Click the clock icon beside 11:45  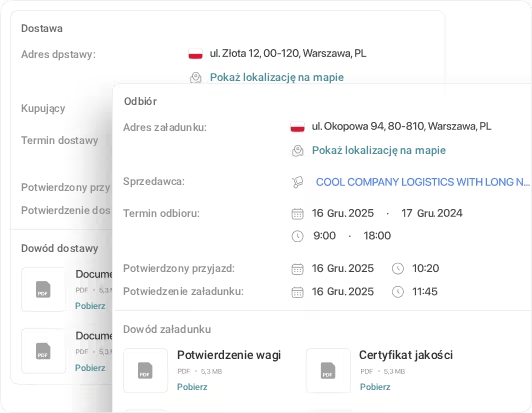coord(398,292)
